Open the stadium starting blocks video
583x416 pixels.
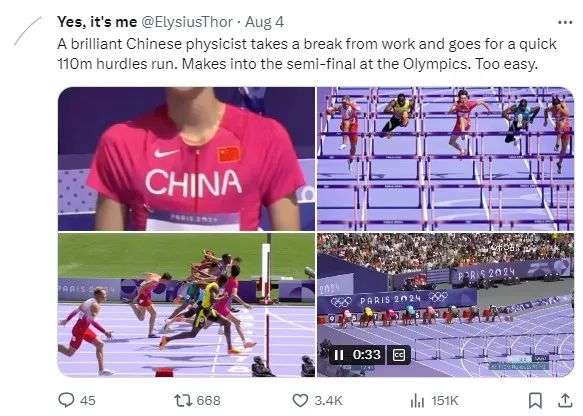click(445, 305)
